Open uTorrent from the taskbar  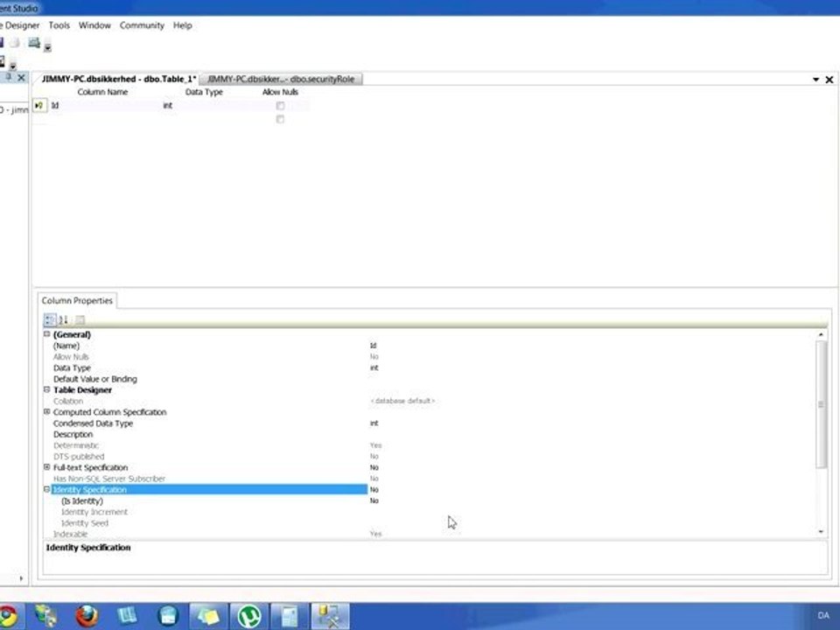249,616
